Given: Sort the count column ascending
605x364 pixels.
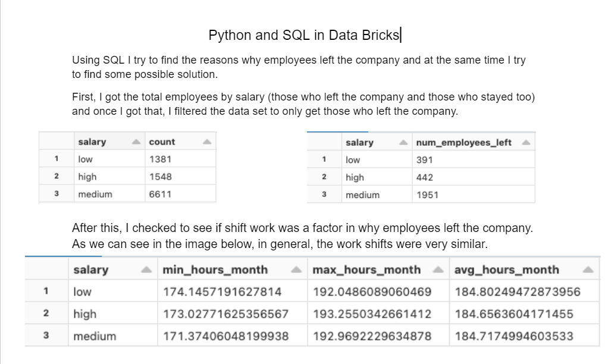Looking at the screenshot, I should tap(207, 142).
